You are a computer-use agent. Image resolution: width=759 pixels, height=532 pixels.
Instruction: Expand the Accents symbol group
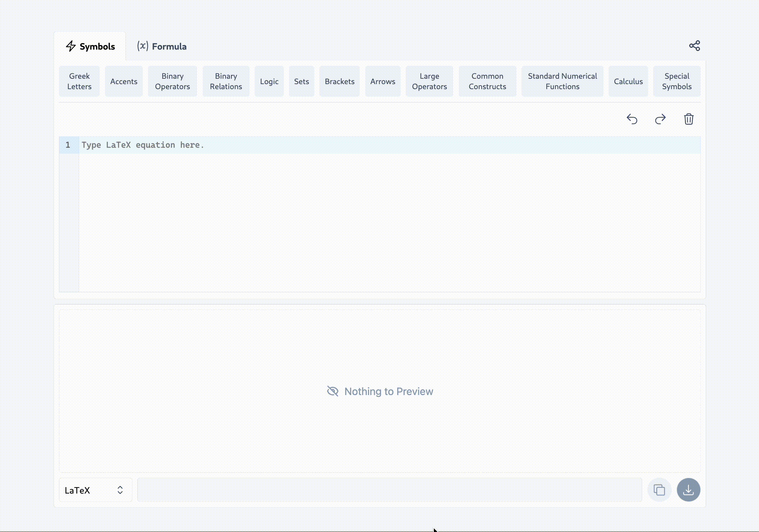coord(124,81)
